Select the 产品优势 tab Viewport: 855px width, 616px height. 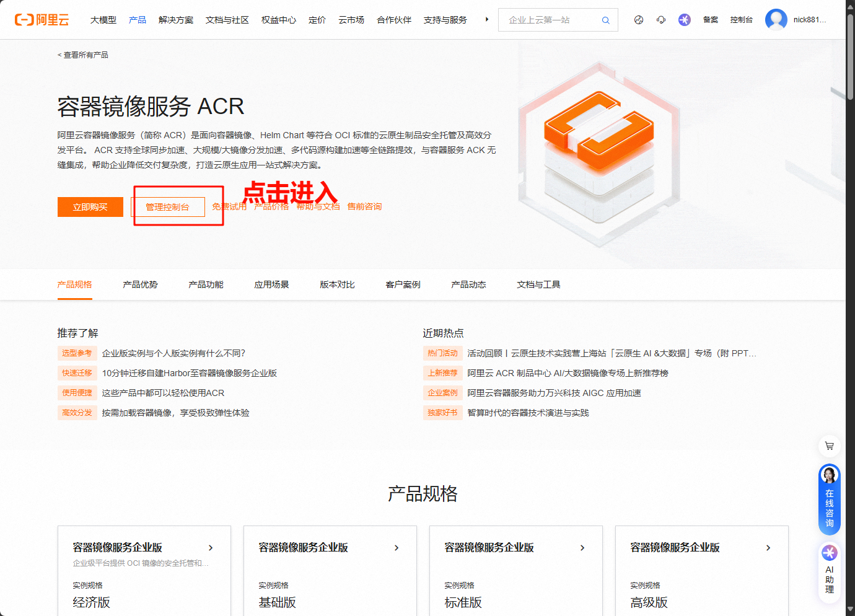pos(141,284)
